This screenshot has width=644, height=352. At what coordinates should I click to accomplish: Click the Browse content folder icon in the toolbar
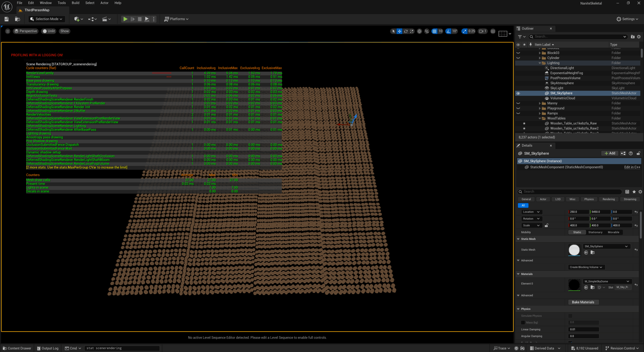[x=17, y=19]
